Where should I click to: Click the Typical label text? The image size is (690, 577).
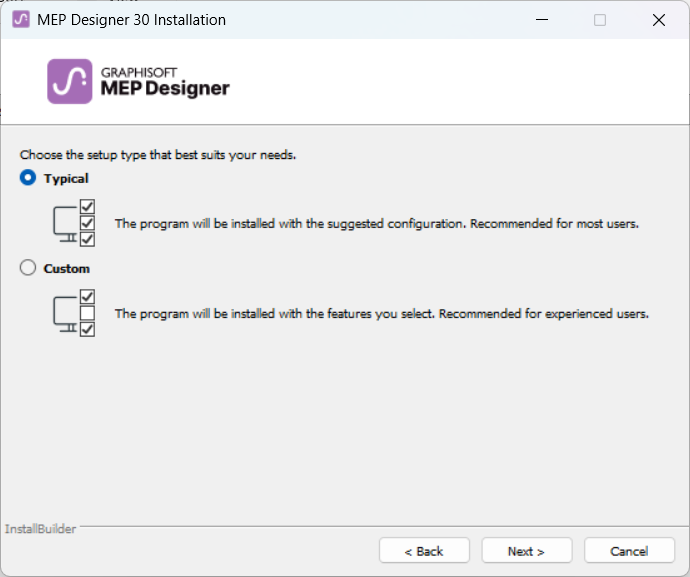66,178
